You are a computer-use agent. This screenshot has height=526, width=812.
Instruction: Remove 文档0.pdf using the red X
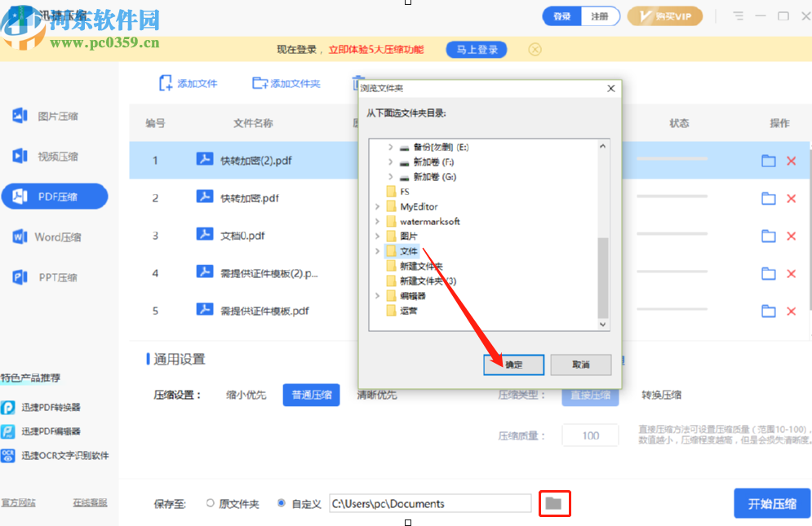(791, 235)
